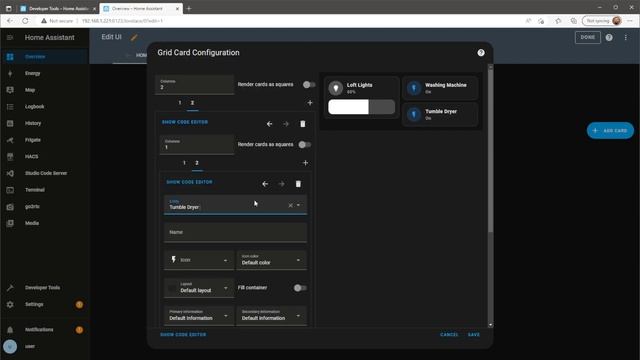This screenshot has width=640, height=360.
Task: Open the dashboard help icon beside DONE
Action: click(x=609, y=38)
